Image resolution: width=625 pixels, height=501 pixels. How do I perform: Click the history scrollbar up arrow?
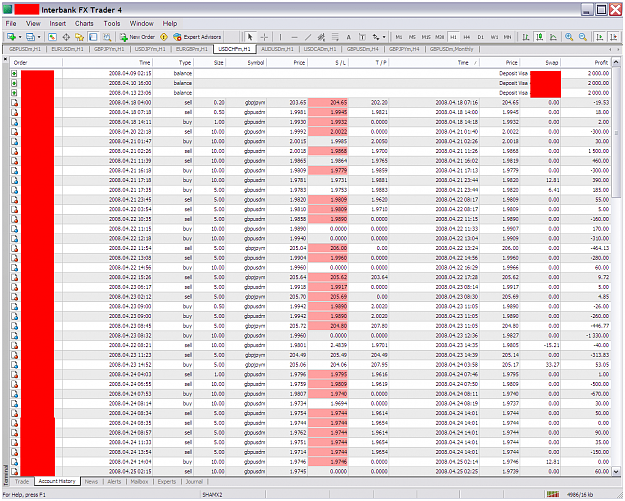coord(616,62)
